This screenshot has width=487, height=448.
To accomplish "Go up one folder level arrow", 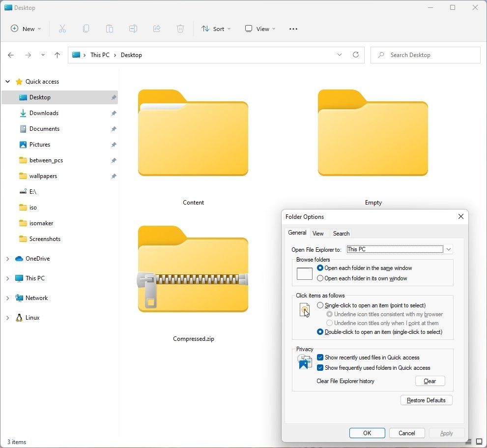I will (x=57, y=55).
